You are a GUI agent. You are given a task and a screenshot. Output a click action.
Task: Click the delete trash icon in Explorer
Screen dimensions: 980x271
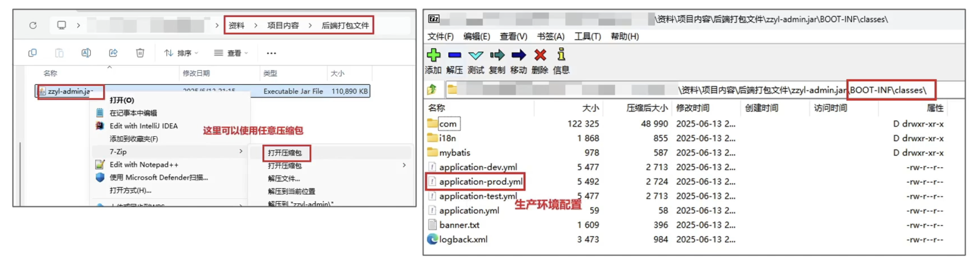pos(140,53)
